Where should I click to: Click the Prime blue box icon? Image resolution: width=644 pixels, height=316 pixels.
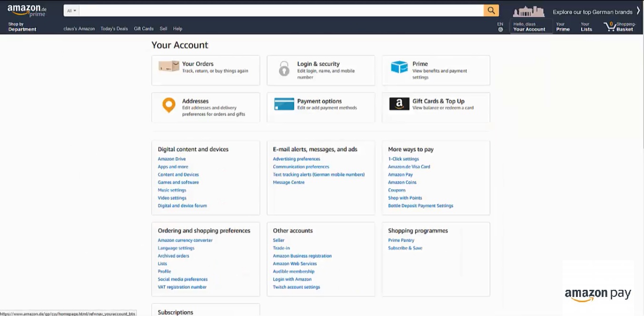pos(399,67)
